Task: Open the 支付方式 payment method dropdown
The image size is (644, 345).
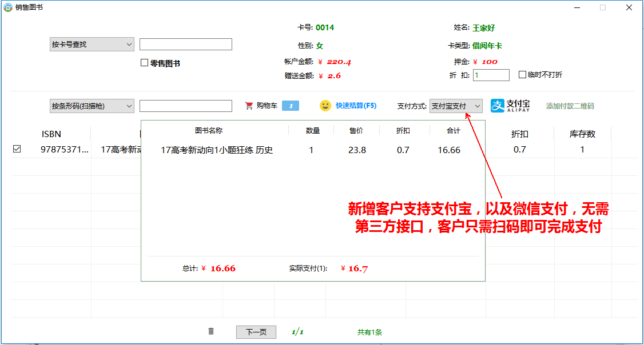Action: pyautogui.click(x=456, y=106)
